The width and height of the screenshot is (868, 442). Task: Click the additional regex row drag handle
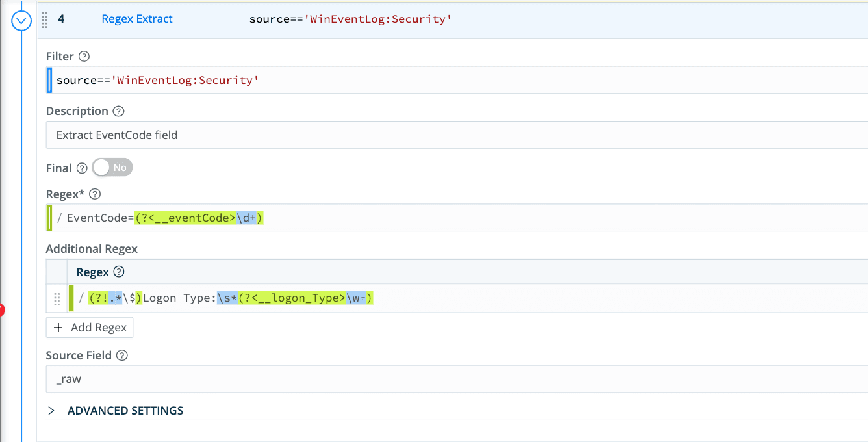pos(57,299)
